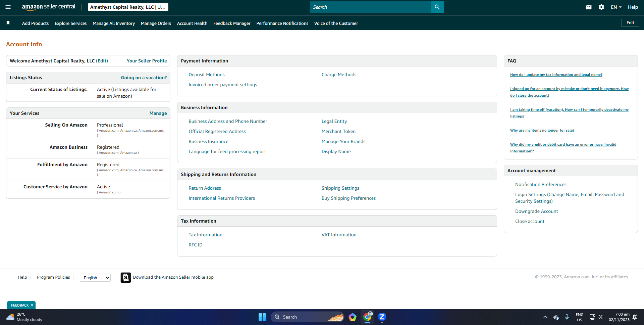Open Performance Notifications
This screenshot has width=644, height=325.
click(x=282, y=23)
